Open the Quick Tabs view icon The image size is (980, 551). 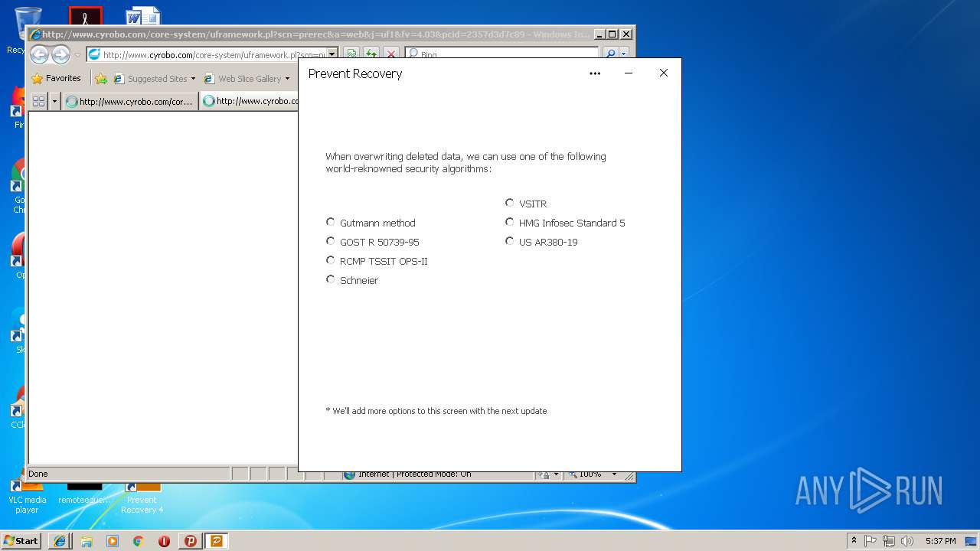[x=38, y=101]
